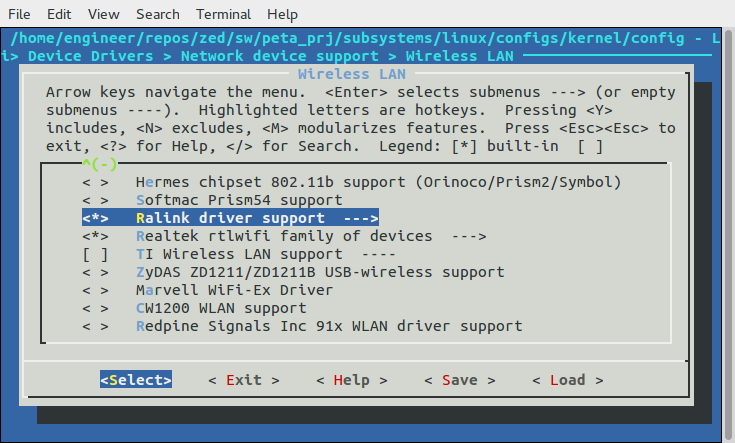Image resolution: width=735 pixels, height=443 pixels.
Task: Select CW1200 WLAN support entry
Action: pyautogui.click(x=221, y=308)
